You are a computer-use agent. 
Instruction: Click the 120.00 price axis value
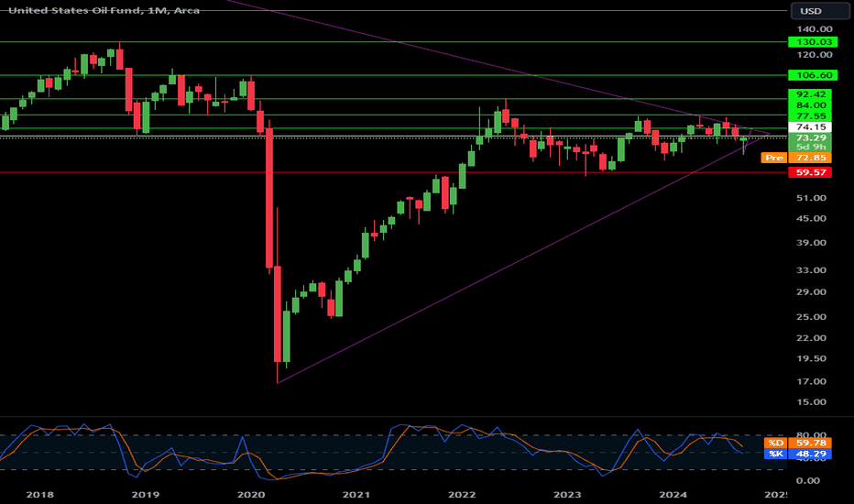[815, 55]
